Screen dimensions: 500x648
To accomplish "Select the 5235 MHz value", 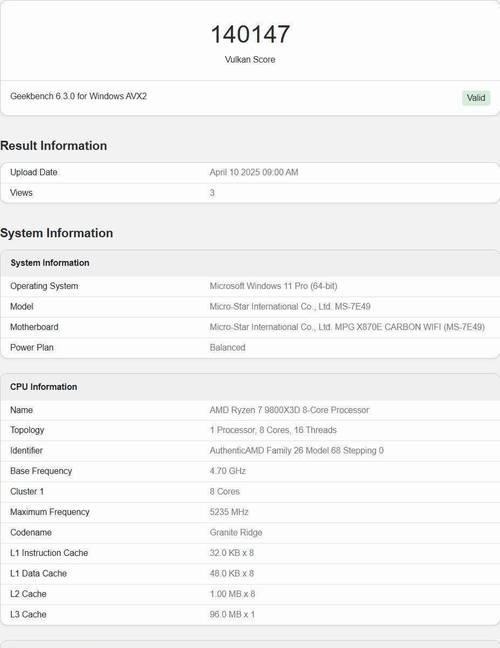I will (229, 512).
